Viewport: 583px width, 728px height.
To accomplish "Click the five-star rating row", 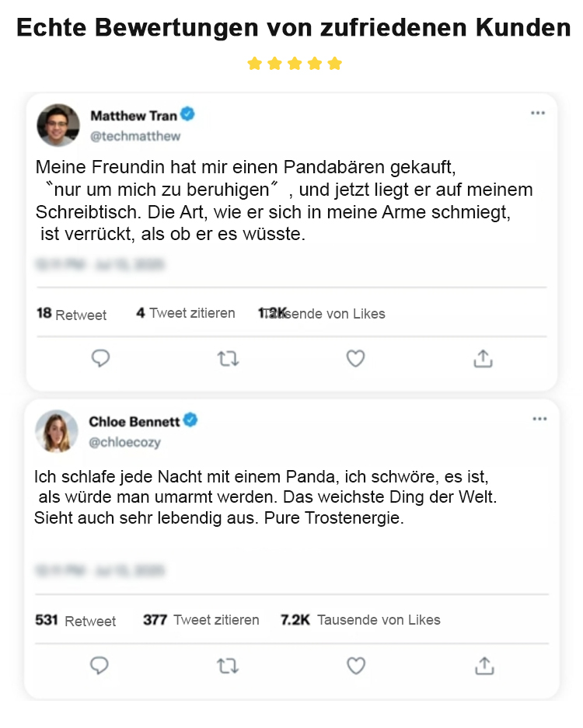I will pos(295,64).
